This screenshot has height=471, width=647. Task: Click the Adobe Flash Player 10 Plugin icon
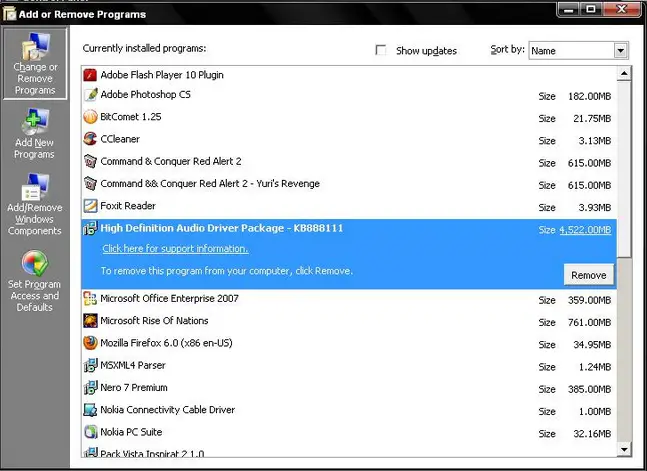point(90,75)
